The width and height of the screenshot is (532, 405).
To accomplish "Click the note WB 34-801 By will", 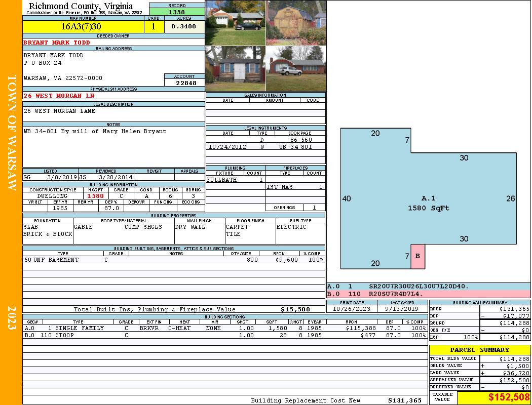I will pyautogui.click(x=95, y=131).
